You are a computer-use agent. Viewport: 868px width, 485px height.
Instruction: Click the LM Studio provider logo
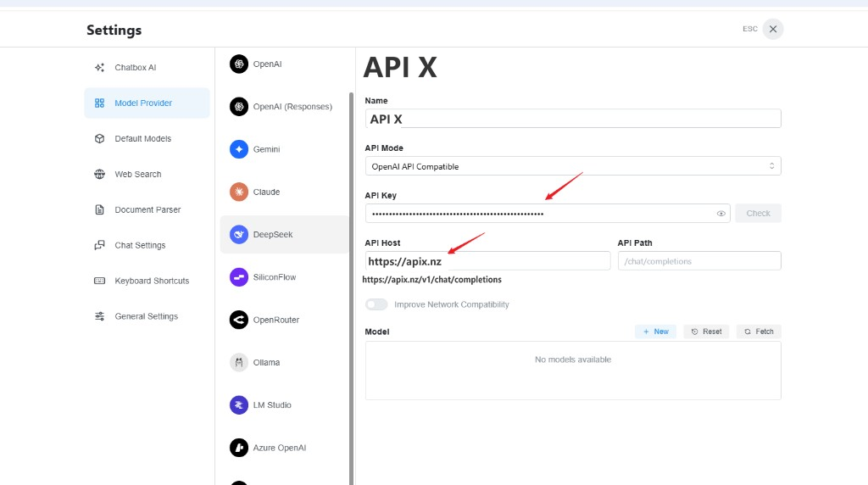tap(239, 404)
